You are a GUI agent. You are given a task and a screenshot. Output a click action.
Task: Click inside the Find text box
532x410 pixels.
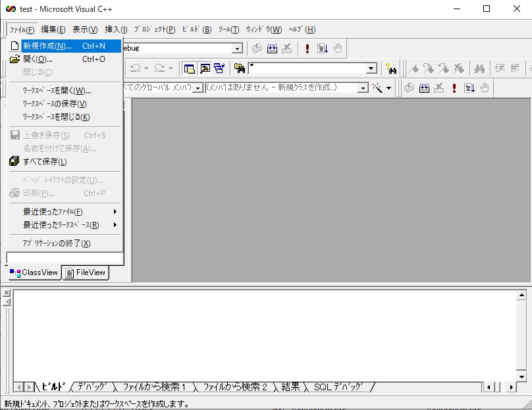tap(307, 68)
